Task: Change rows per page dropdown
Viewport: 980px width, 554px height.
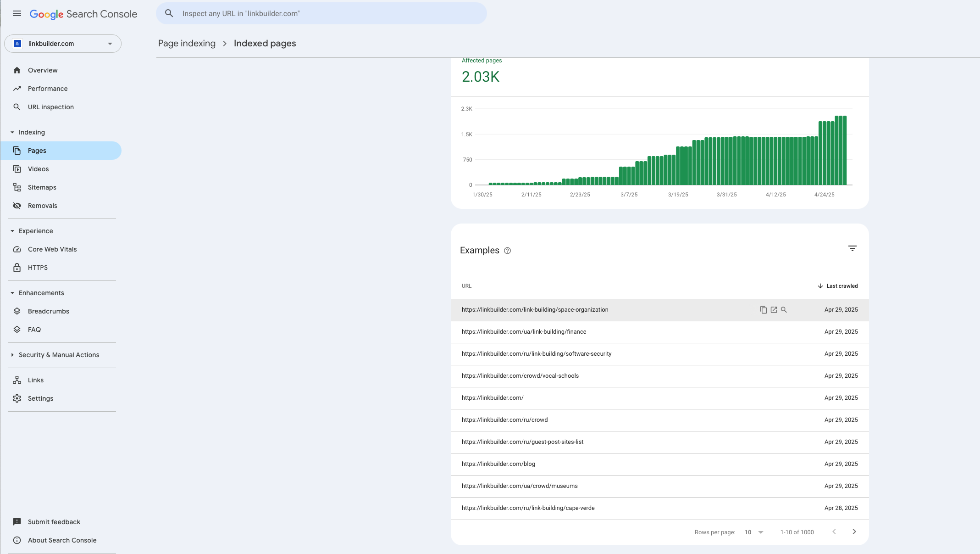Action: tap(754, 532)
